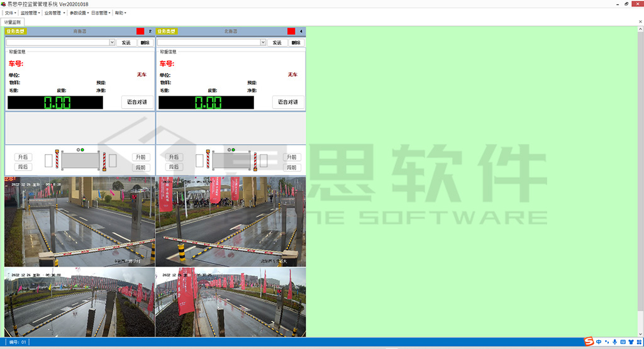
Task: Click the gray traffic light on right scale
Action: (x=228, y=150)
